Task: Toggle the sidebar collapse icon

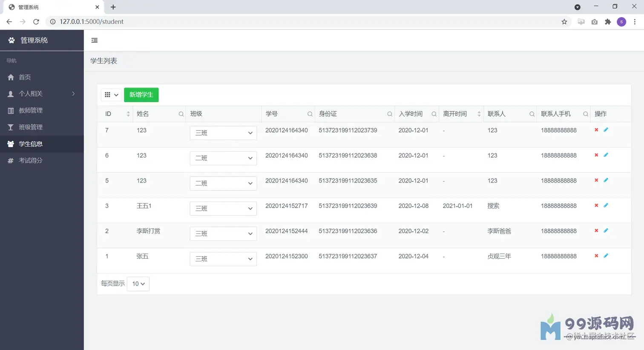Action: click(x=95, y=40)
